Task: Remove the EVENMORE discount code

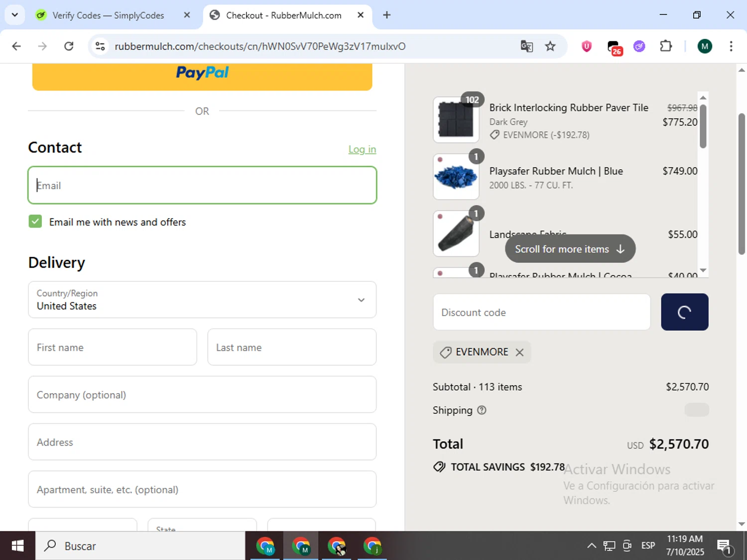Action: pyautogui.click(x=519, y=352)
